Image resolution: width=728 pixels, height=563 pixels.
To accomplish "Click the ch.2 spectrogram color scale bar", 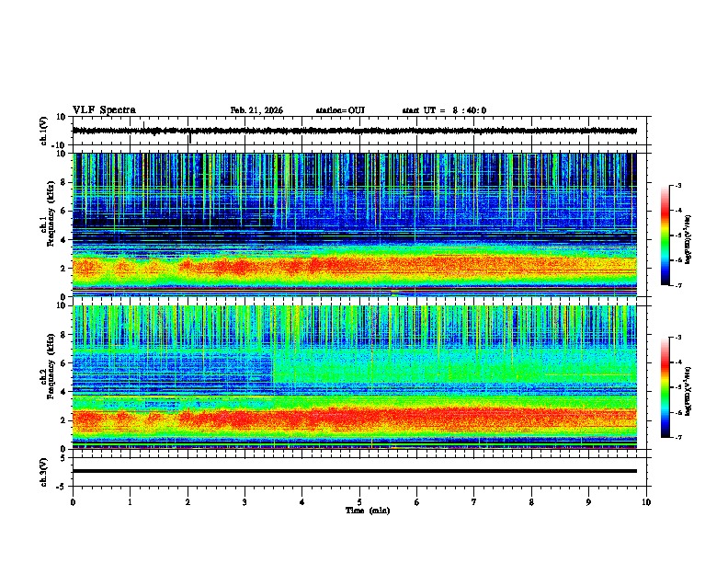I will pos(665,387).
